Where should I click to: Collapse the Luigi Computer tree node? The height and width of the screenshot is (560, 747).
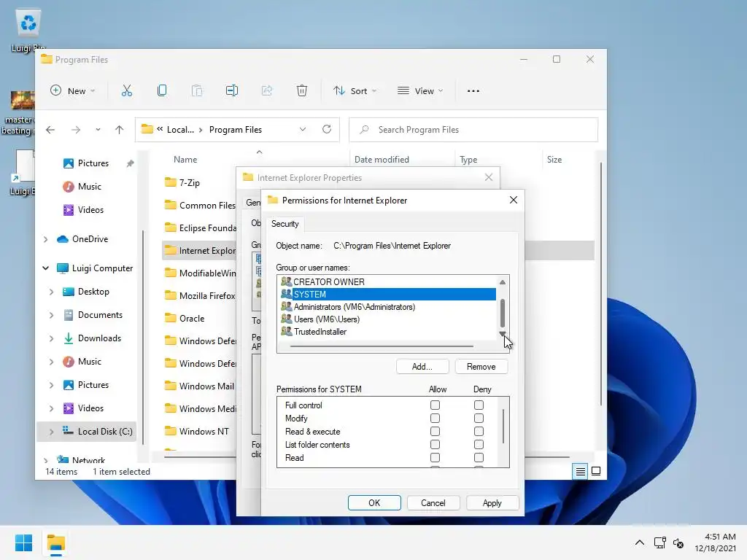pyautogui.click(x=46, y=268)
